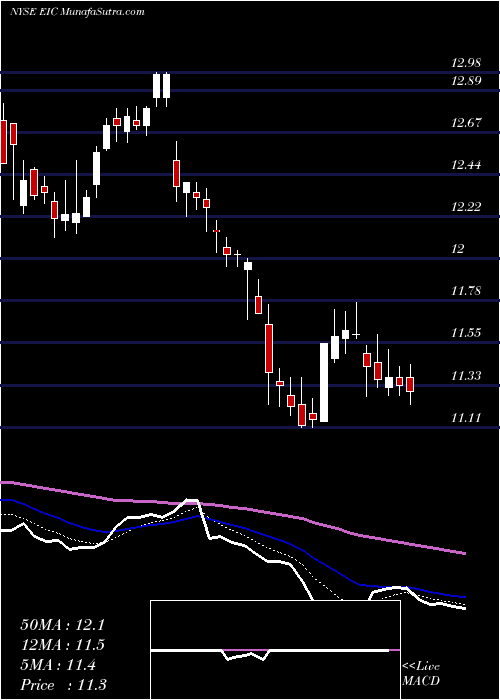Click the <<Live MACD label
Viewport: 500px width, 700px height.
pyautogui.click(x=421, y=674)
